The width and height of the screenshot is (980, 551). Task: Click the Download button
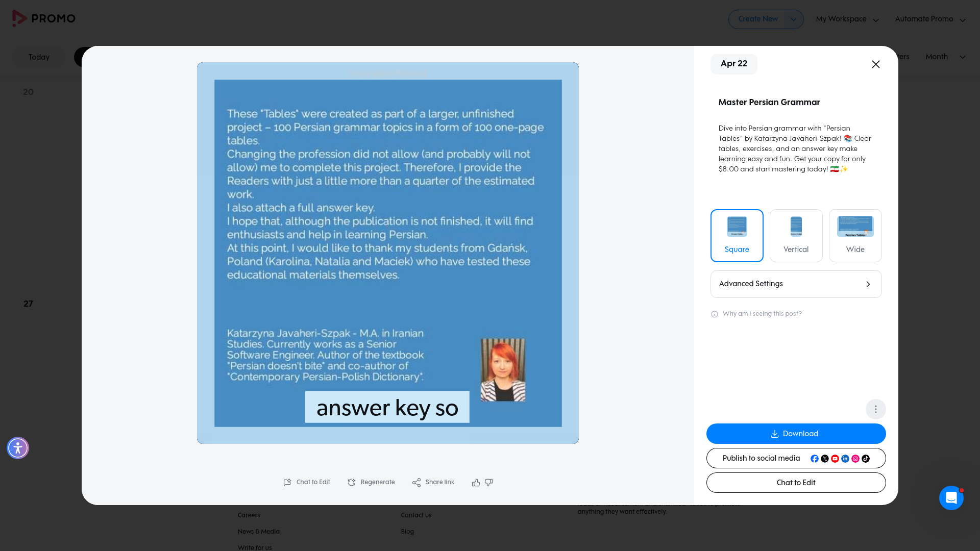[795, 434]
